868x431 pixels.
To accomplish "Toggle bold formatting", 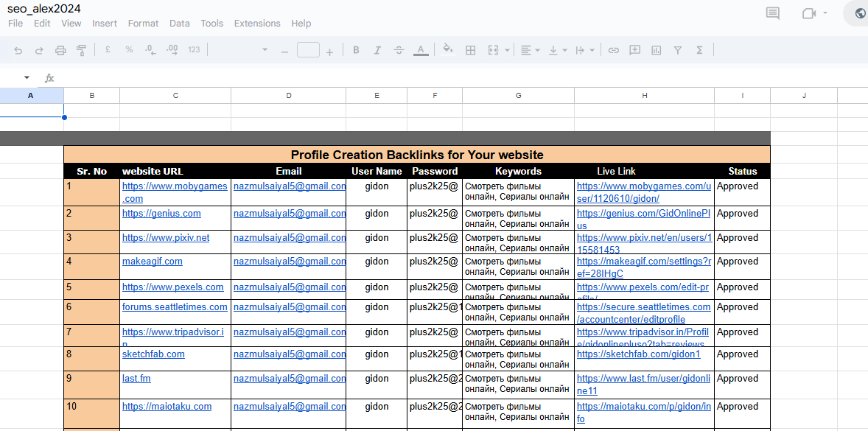I will pos(356,50).
